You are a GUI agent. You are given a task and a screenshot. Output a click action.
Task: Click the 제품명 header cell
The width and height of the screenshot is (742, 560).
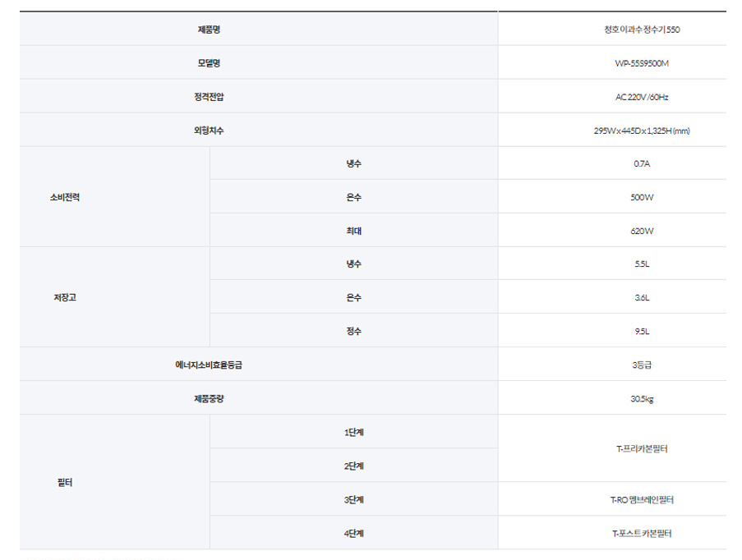point(209,30)
